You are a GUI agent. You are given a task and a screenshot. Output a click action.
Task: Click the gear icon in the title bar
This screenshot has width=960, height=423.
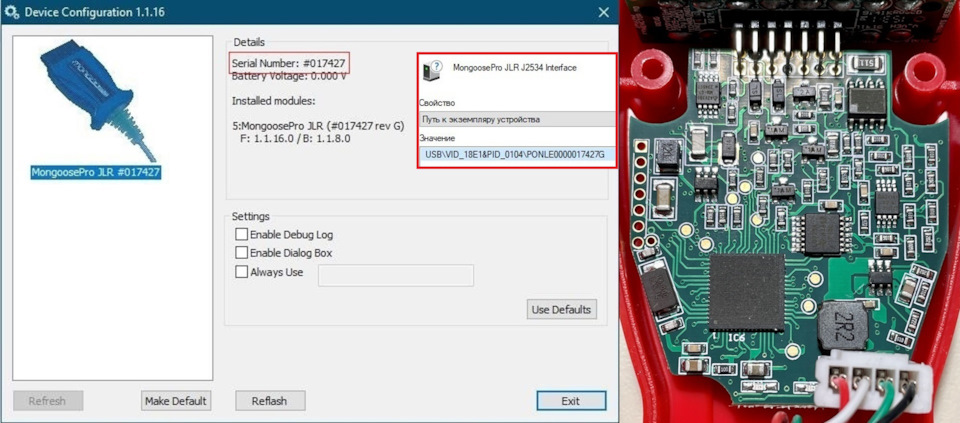tap(11, 12)
